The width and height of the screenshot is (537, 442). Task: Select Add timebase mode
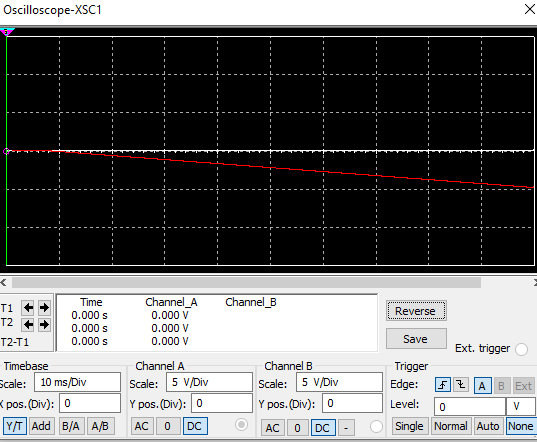pos(41,426)
